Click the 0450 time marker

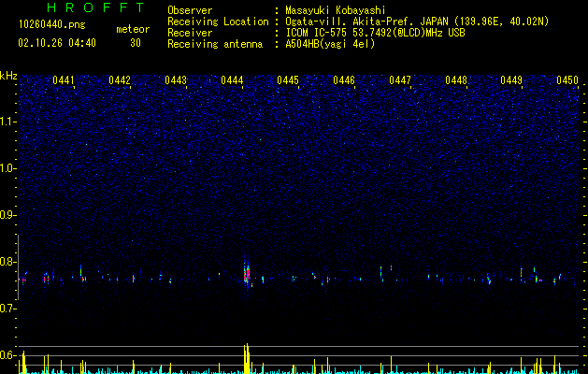click(x=567, y=80)
